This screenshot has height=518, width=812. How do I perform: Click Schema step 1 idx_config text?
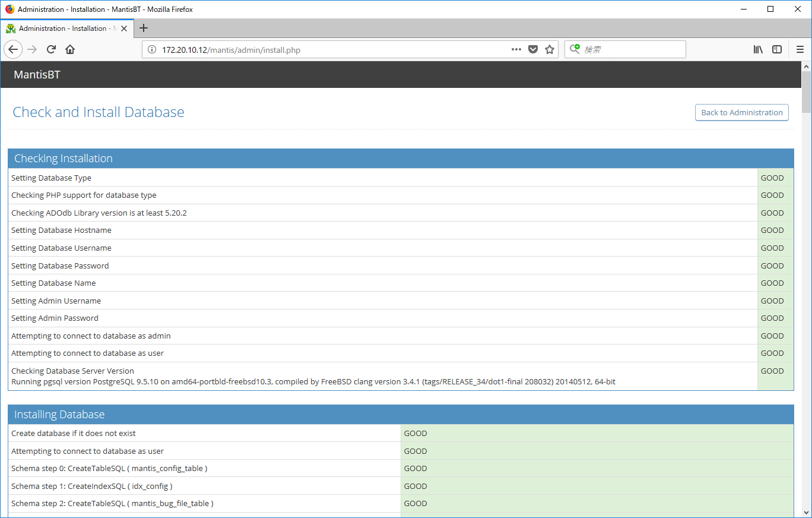pos(92,486)
